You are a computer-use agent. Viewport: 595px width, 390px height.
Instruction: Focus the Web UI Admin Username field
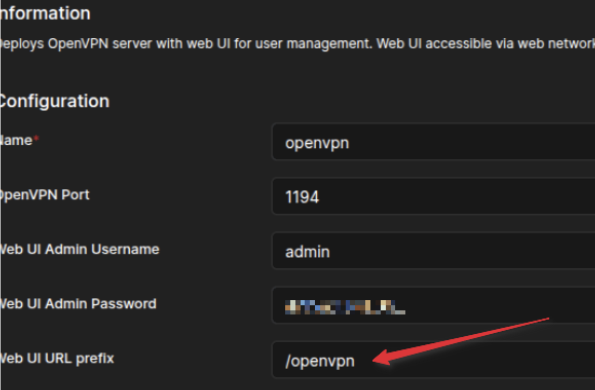(x=433, y=251)
